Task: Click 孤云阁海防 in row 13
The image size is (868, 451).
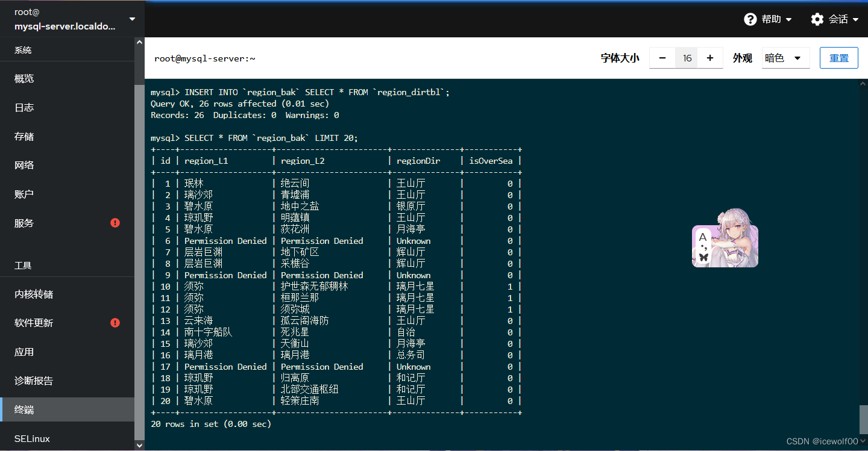Action: [305, 321]
